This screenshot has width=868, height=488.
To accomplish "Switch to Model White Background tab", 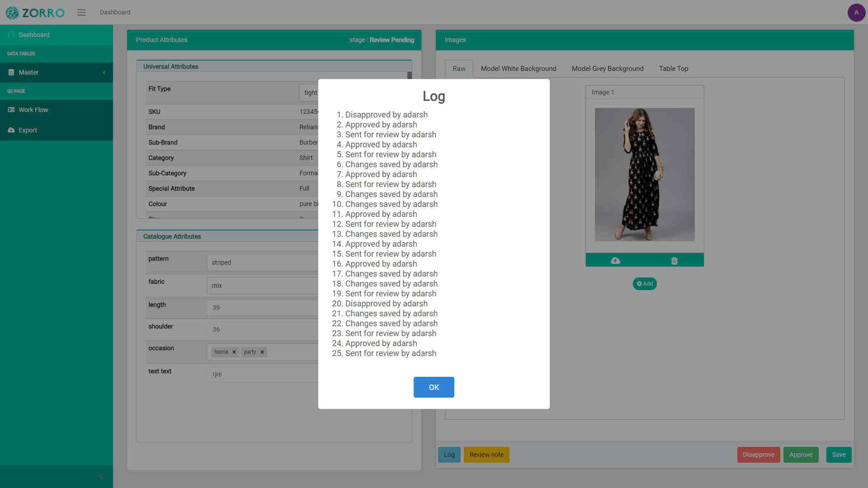I will tap(519, 69).
